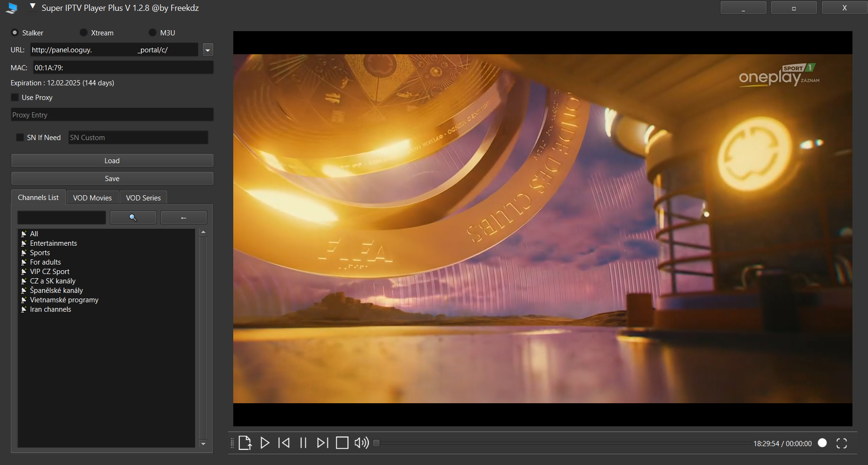Close the Super IPTV Player window

(844, 8)
